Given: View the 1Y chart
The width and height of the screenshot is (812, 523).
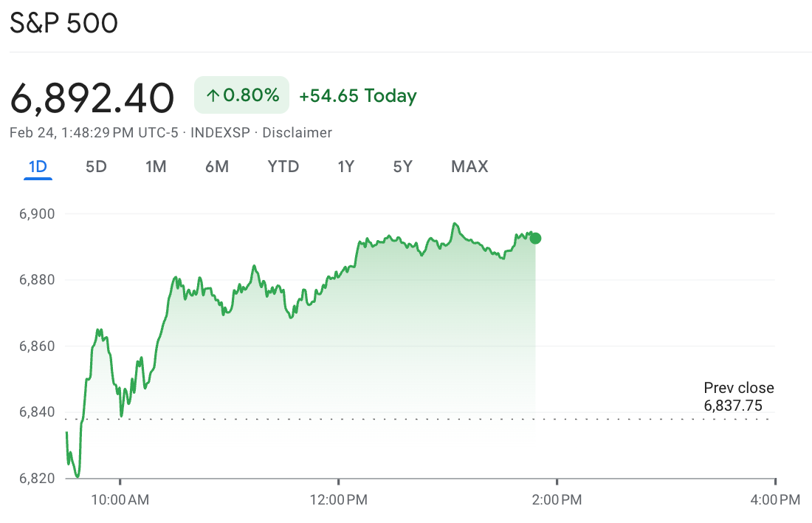Looking at the screenshot, I should coord(345,167).
